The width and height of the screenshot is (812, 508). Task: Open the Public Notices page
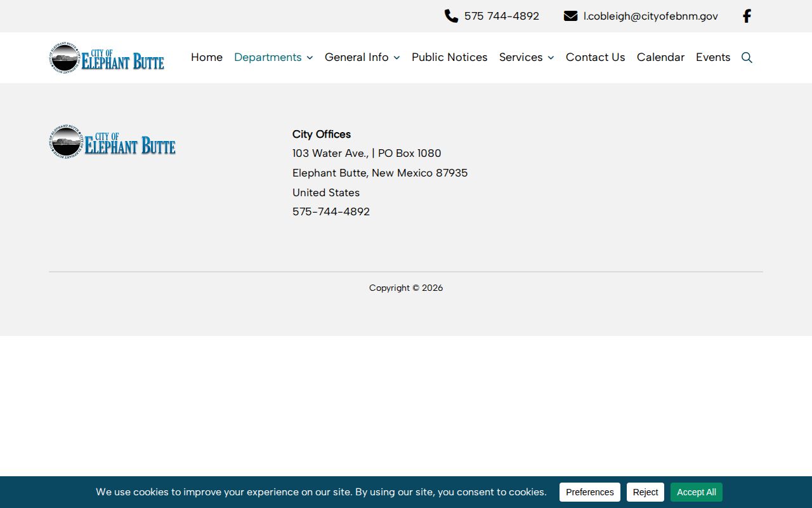pos(450,57)
